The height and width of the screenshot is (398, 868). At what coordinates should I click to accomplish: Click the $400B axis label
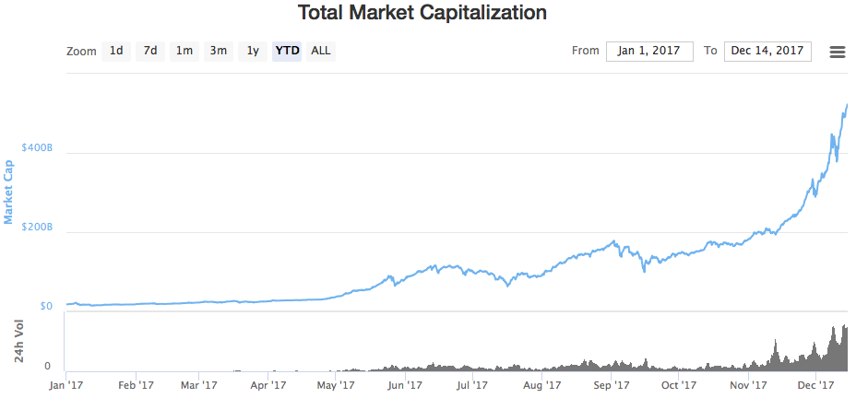(x=37, y=147)
